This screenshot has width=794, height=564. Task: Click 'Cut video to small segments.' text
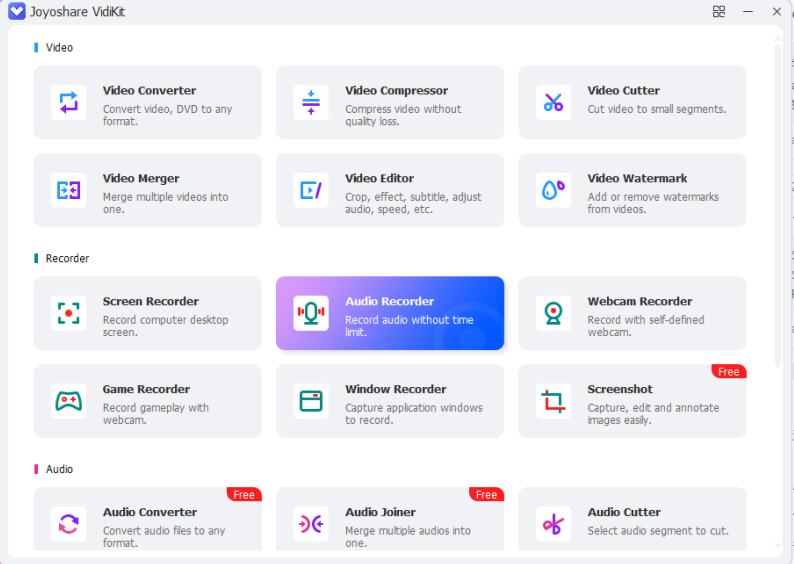[x=657, y=109]
